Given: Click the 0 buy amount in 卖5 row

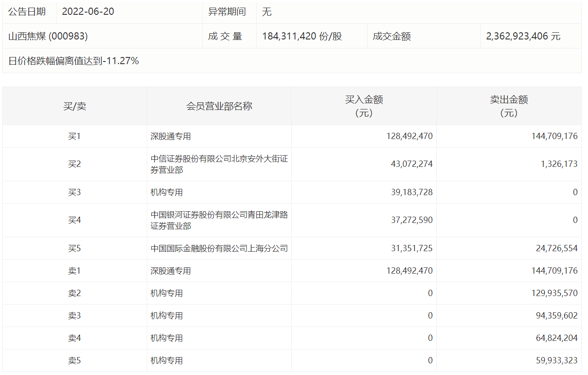Looking at the screenshot, I should (x=430, y=361).
